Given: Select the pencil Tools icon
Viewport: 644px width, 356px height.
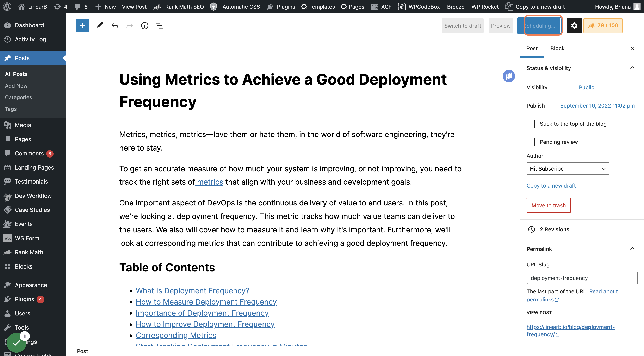Looking at the screenshot, I should [x=100, y=25].
